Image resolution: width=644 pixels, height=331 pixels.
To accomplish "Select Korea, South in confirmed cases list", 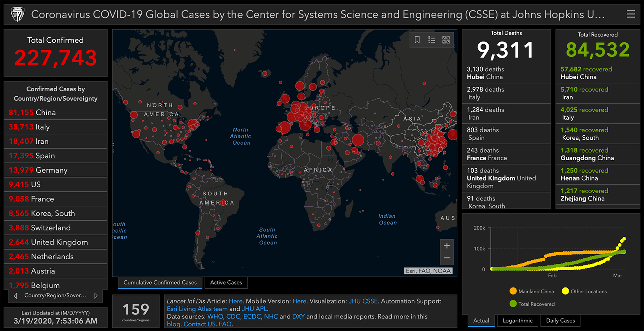I will pos(56,213).
